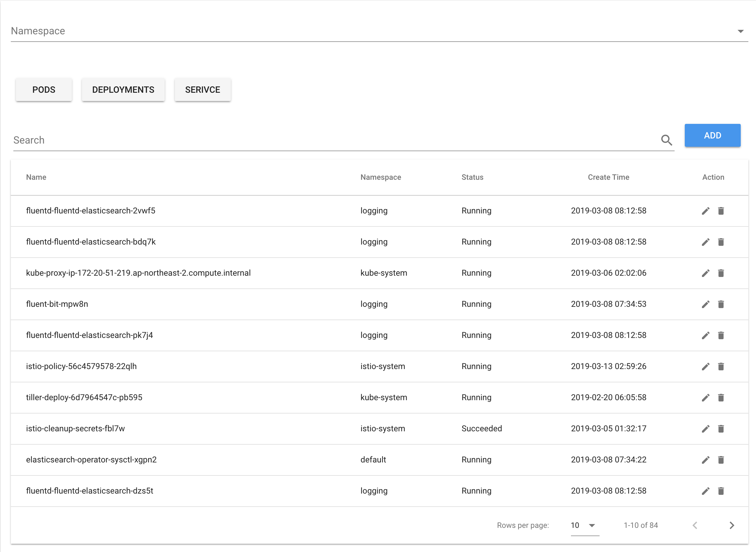Open the rows per page selector
This screenshot has height=552, width=756.
[583, 525]
